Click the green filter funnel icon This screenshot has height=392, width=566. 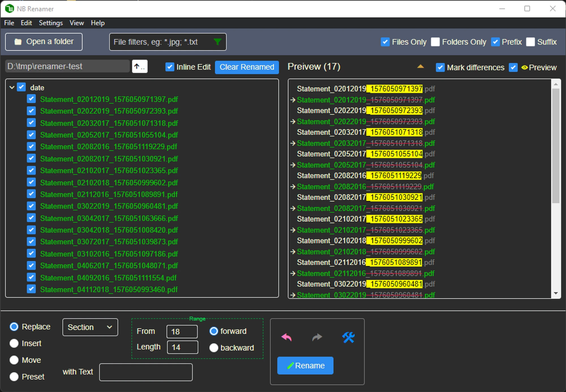[217, 42]
